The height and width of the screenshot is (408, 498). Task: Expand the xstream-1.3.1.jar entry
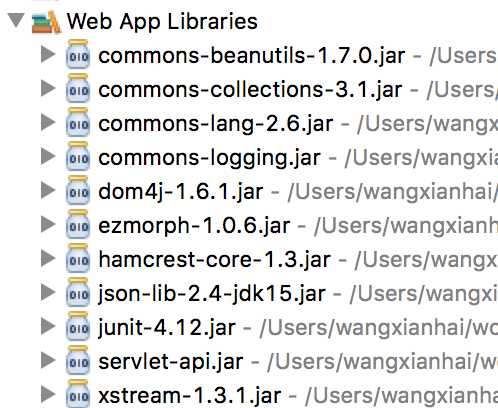[x=48, y=394]
